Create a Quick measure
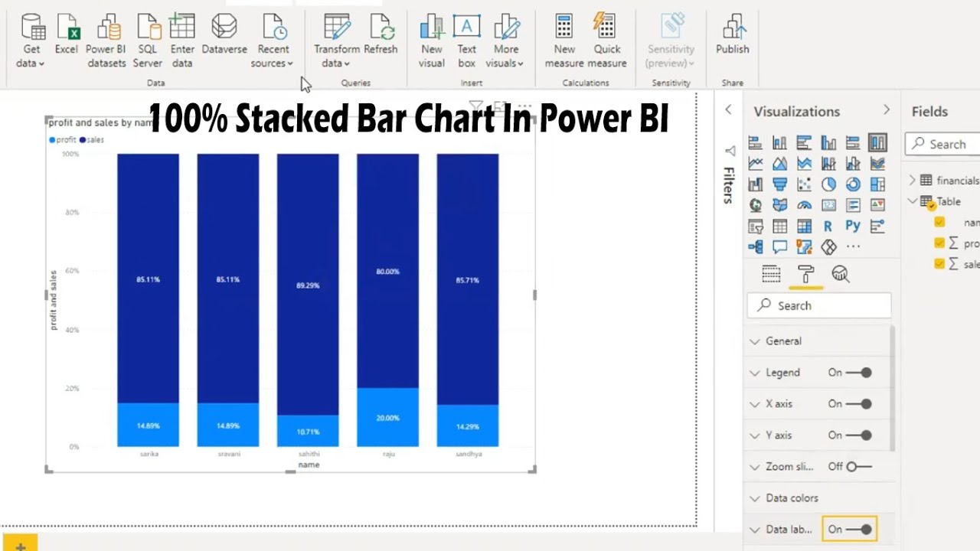The width and height of the screenshot is (980, 551). (x=606, y=41)
